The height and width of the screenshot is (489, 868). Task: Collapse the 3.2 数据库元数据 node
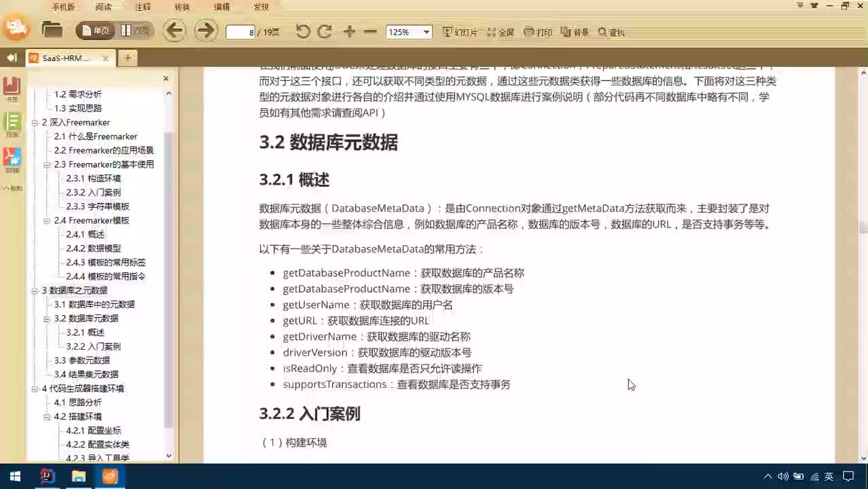[x=48, y=318]
